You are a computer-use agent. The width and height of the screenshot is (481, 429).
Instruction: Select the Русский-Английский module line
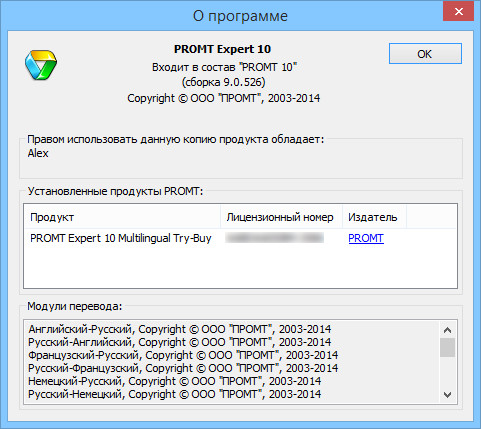(x=180, y=342)
